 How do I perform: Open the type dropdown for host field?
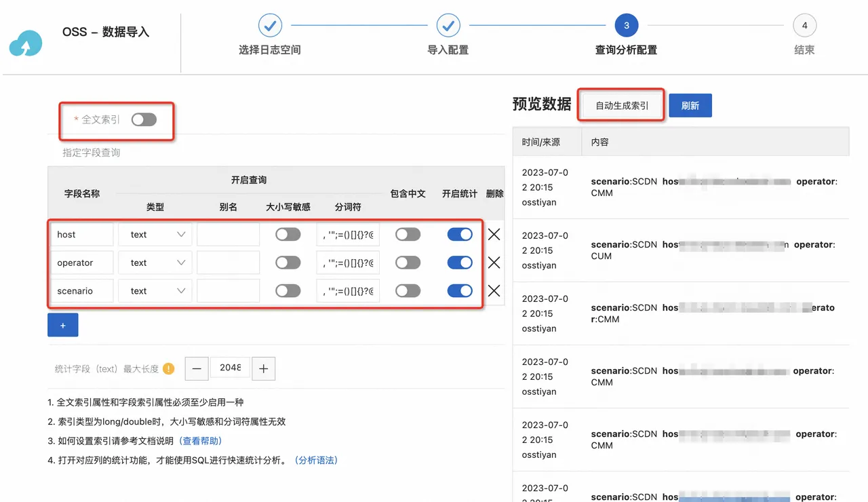(155, 235)
